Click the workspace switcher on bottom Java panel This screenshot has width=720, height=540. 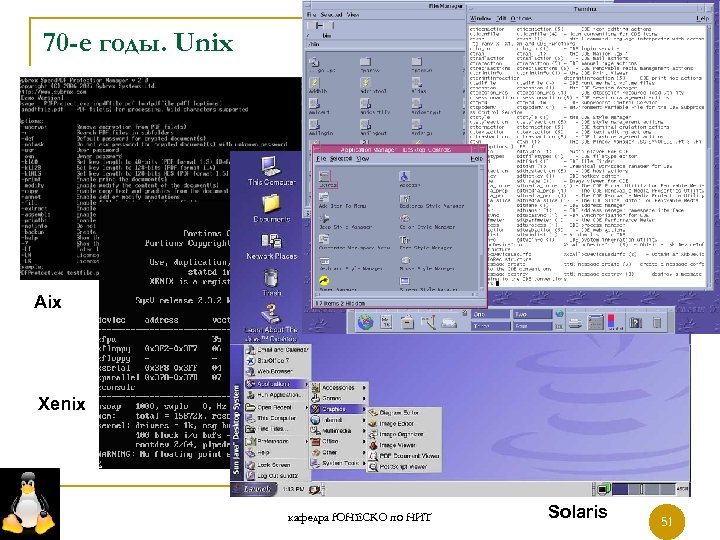pos(643,489)
